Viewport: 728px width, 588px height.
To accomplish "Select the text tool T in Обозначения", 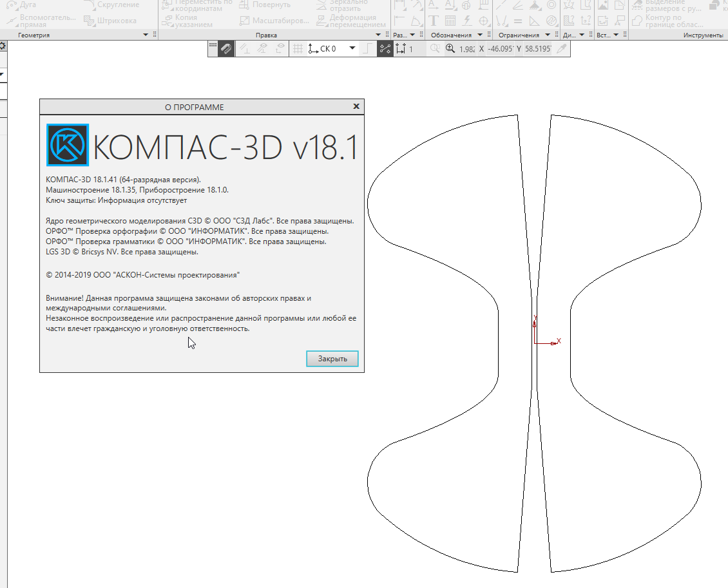I will click(x=433, y=21).
